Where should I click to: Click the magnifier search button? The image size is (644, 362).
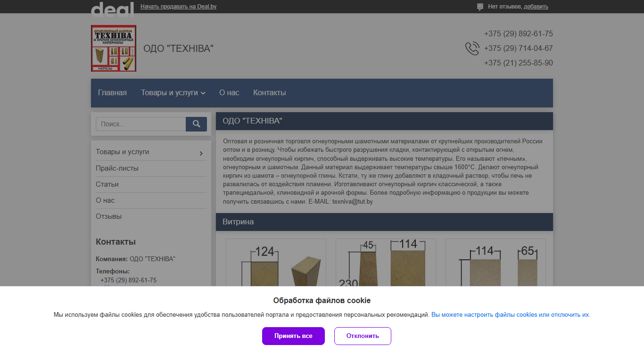pos(196,124)
